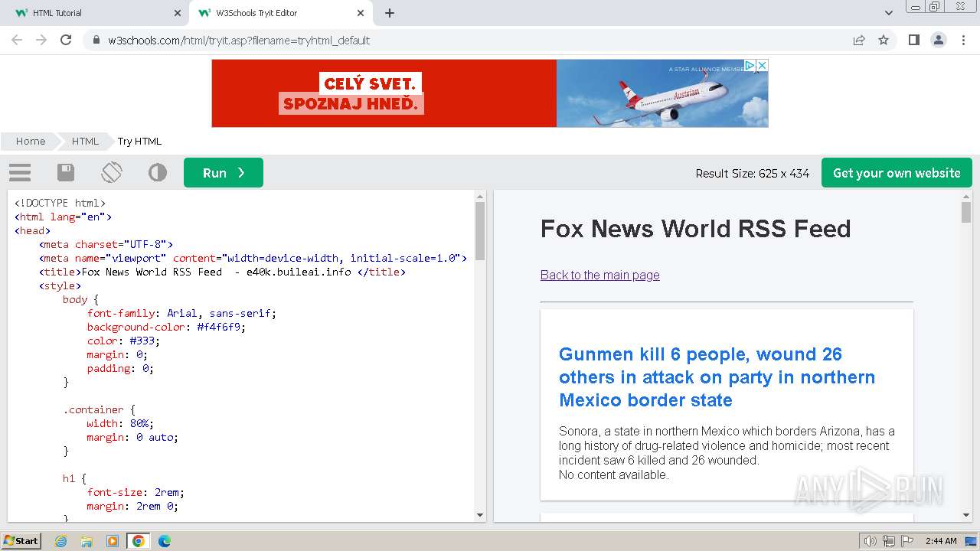Toggle dark mode with the half-circle icon
This screenshot has width=980, height=551.
pos(158,173)
